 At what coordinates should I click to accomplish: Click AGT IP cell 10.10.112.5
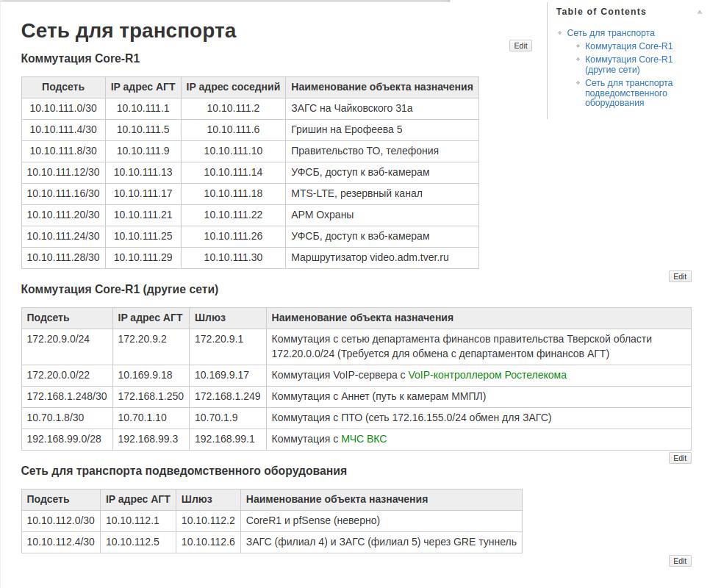pos(137,542)
